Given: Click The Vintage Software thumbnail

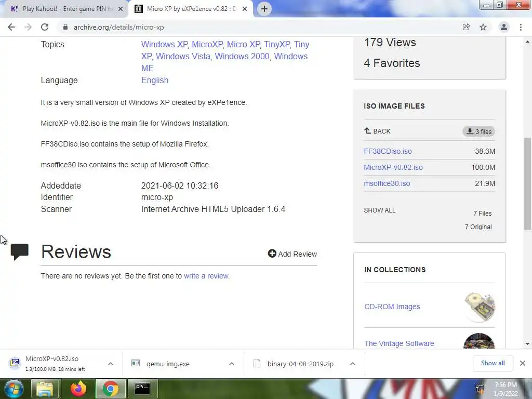Looking at the screenshot, I should [478, 341].
